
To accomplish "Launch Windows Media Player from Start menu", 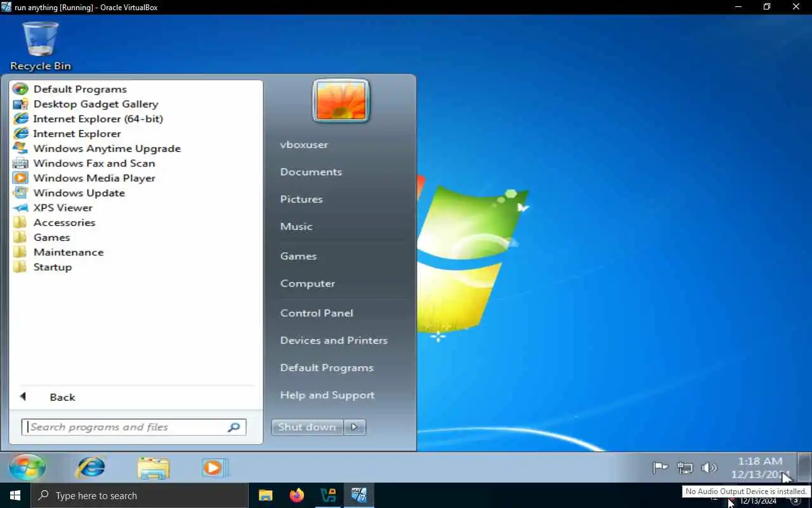I will 84,178.
